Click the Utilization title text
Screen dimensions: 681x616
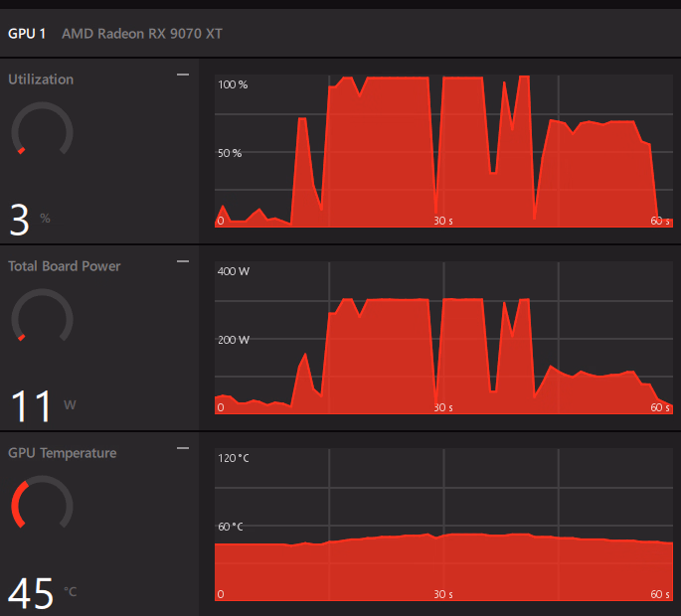(x=41, y=79)
